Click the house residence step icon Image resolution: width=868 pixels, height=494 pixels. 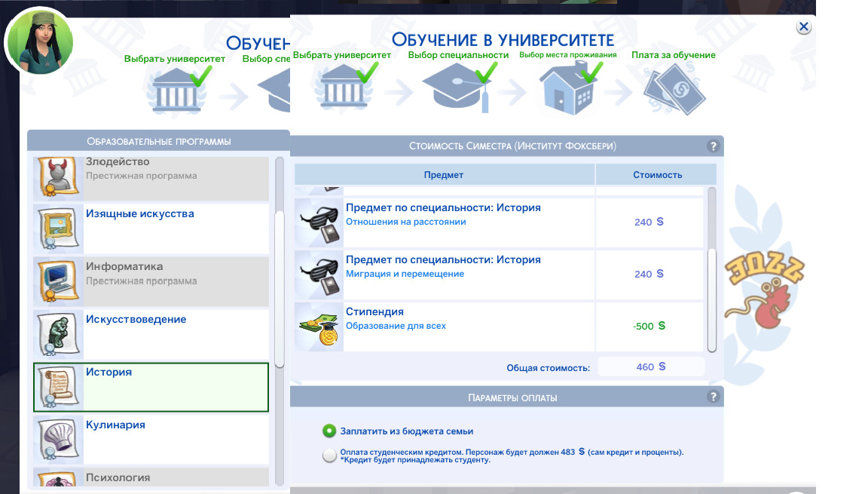569,87
